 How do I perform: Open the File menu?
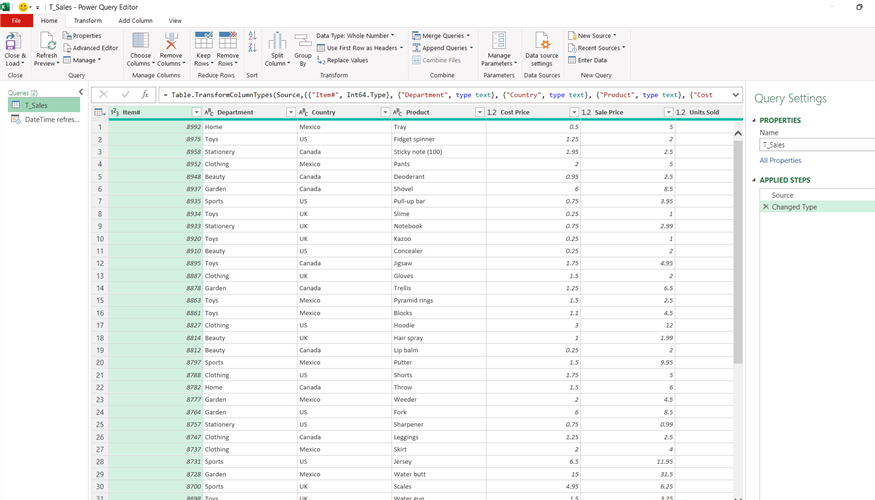click(16, 21)
